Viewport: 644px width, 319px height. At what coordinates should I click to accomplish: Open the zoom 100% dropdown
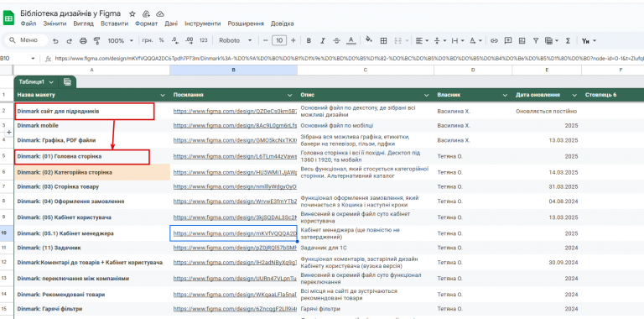[x=121, y=40]
